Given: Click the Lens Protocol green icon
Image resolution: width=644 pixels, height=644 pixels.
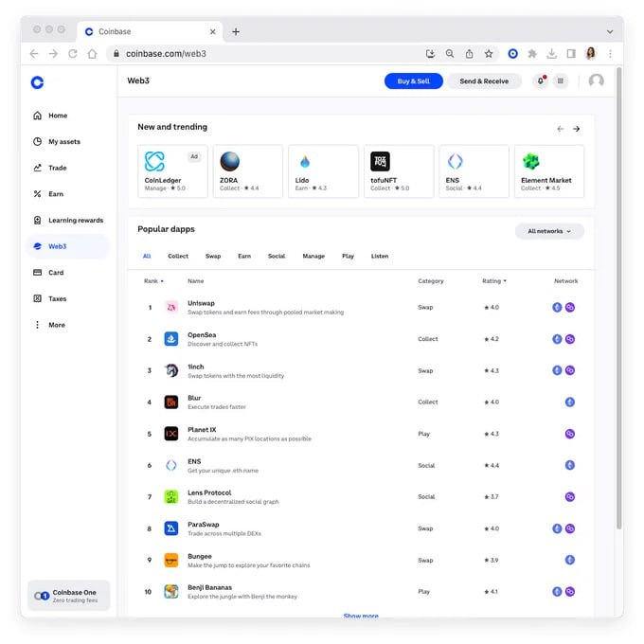Looking at the screenshot, I should pyautogui.click(x=171, y=497).
